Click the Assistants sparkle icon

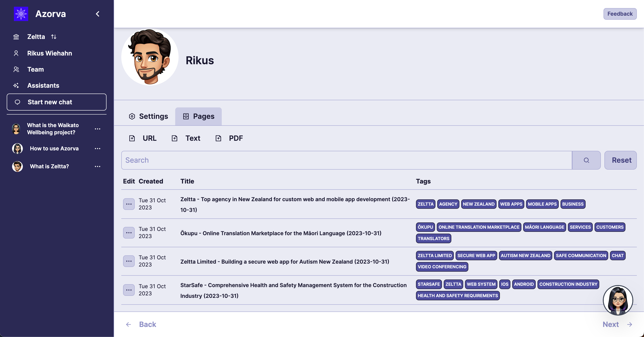[16, 85]
